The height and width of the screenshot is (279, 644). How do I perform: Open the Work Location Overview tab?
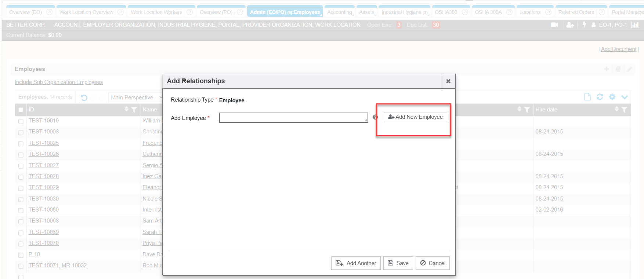tap(86, 12)
